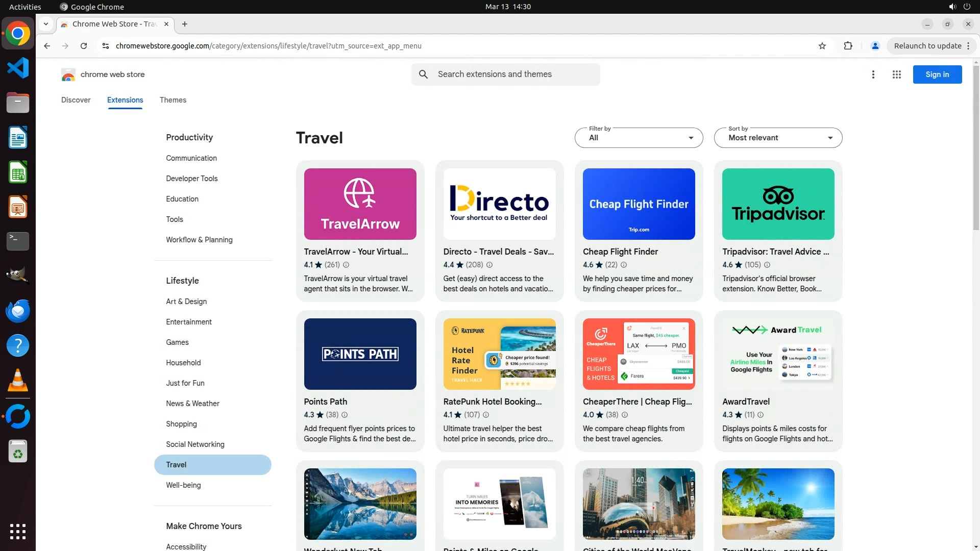Expand the Filter by dropdown
The width and height of the screenshot is (980, 551).
[639, 138]
